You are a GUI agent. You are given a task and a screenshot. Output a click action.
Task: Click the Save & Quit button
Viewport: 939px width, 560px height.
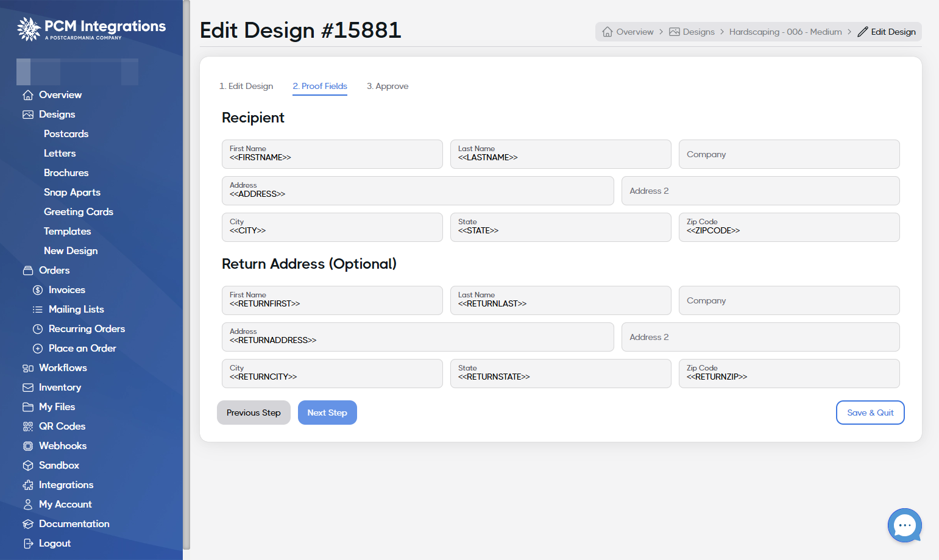pyautogui.click(x=870, y=413)
